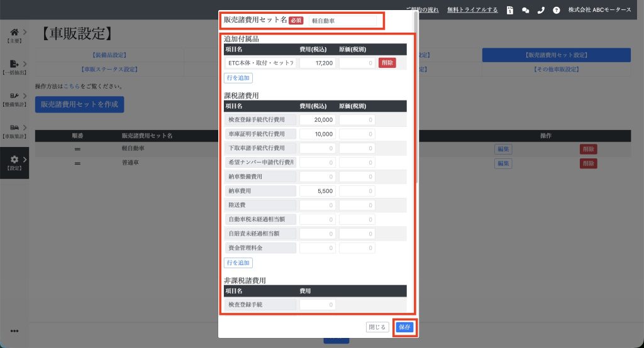Delete the ETC本体 row with 削除
Screen dimensions: 644x348
click(387, 63)
